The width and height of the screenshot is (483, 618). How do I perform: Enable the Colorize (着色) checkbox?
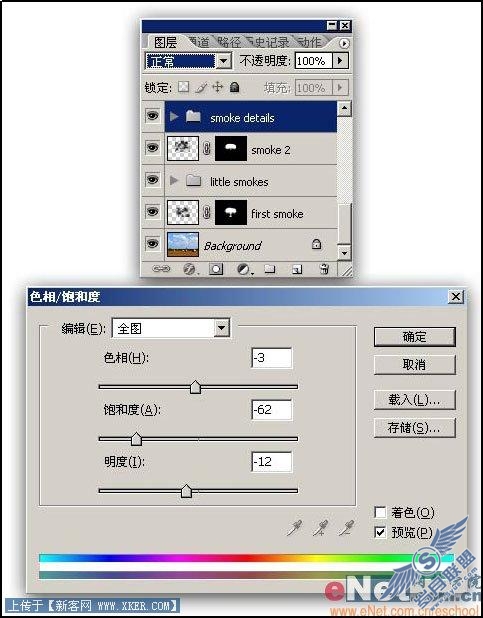(x=380, y=512)
